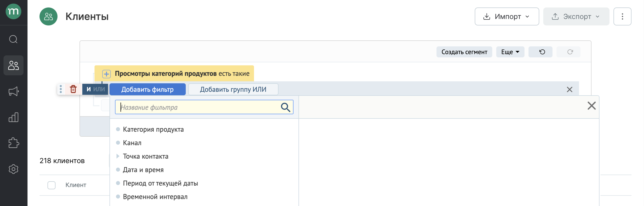Screen dimensions: 644x206
Task: Click the Добавить группу ИЛИ button
Action: 233,89
